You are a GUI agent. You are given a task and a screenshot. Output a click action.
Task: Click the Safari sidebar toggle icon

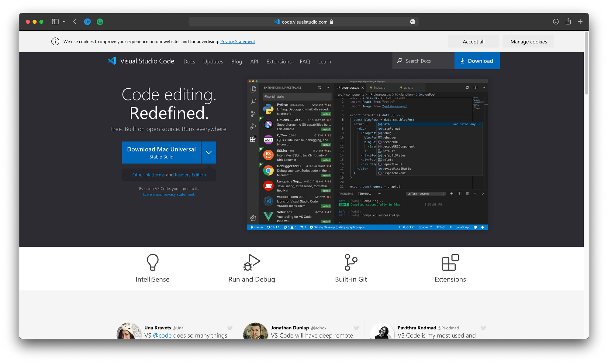(x=55, y=22)
